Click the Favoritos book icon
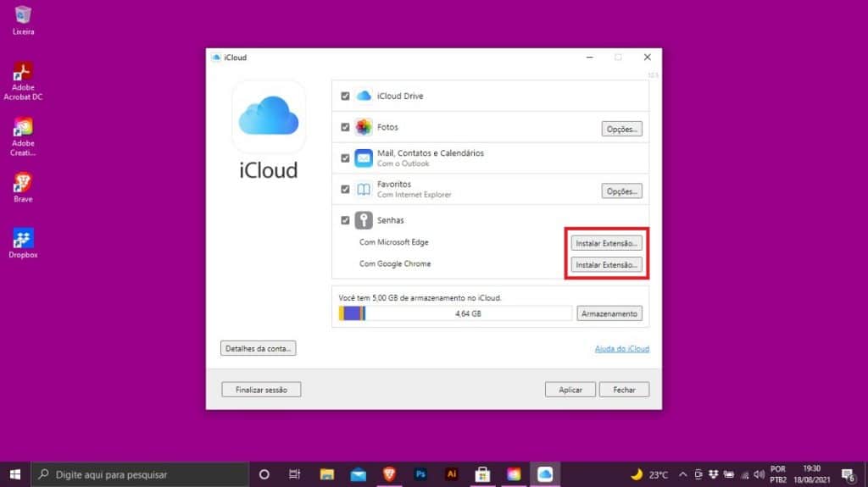This screenshot has height=487, width=868. [x=364, y=189]
